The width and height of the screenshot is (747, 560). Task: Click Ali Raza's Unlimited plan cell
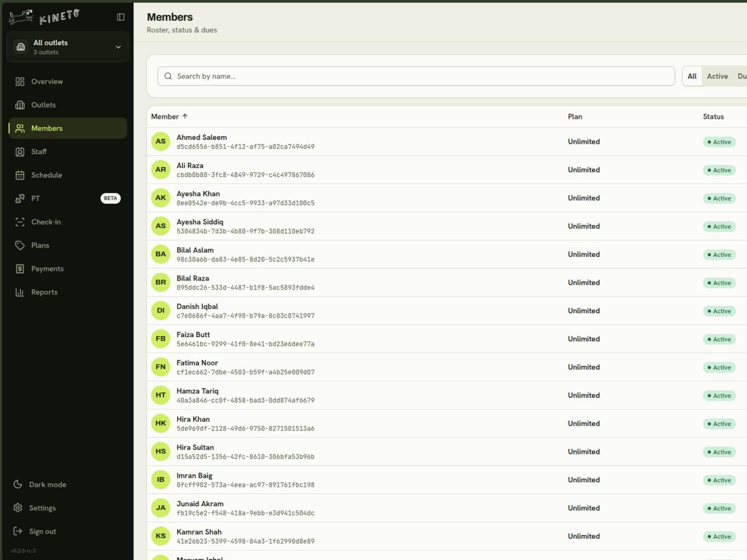pyautogui.click(x=584, y=170)
